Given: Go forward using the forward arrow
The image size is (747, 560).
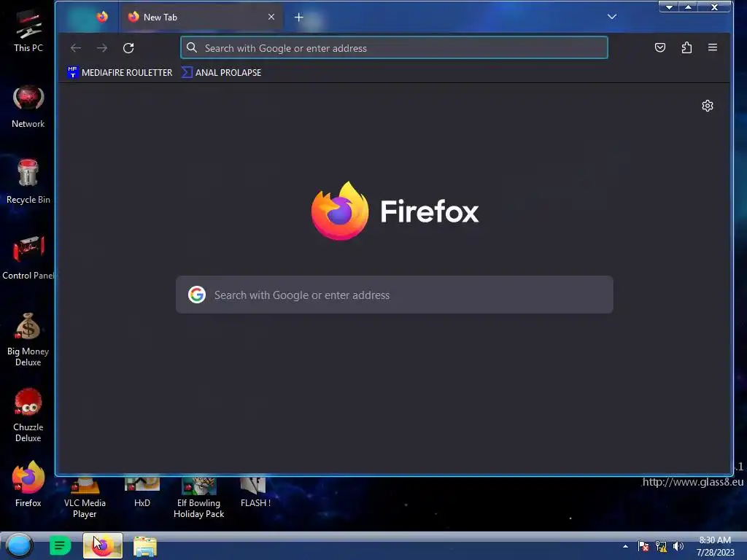Looking at the screenshot, I should pos(102,48).
